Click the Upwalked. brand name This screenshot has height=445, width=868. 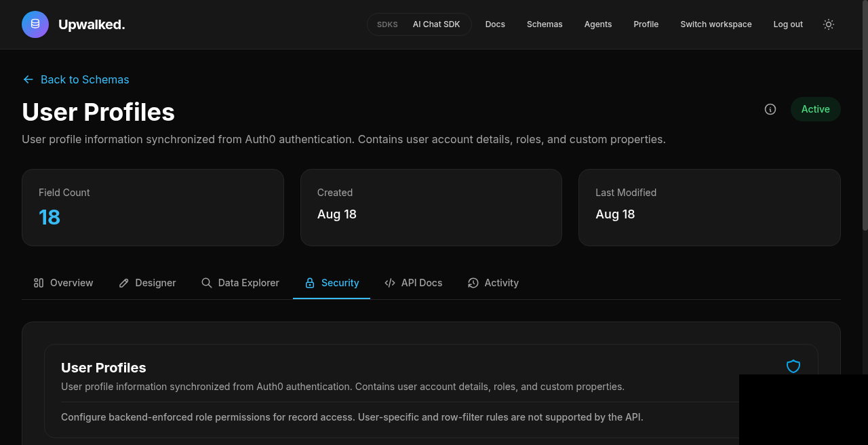point(92,25)
